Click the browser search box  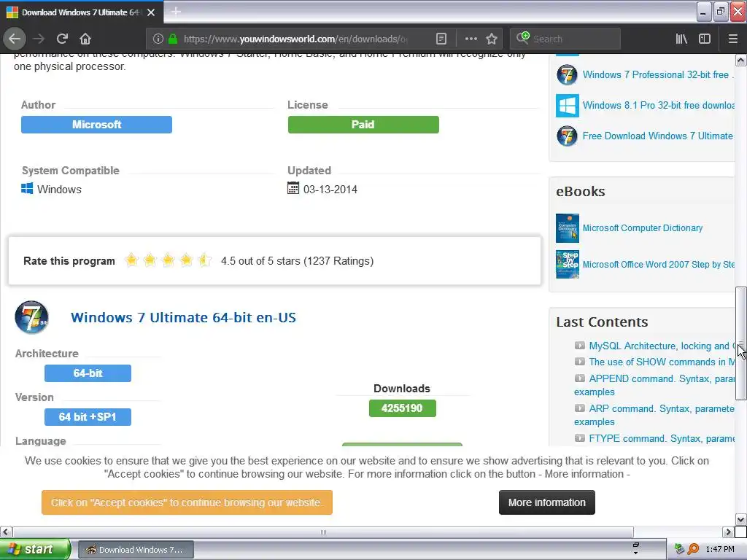pyautogui.click(x=565, y=39)
